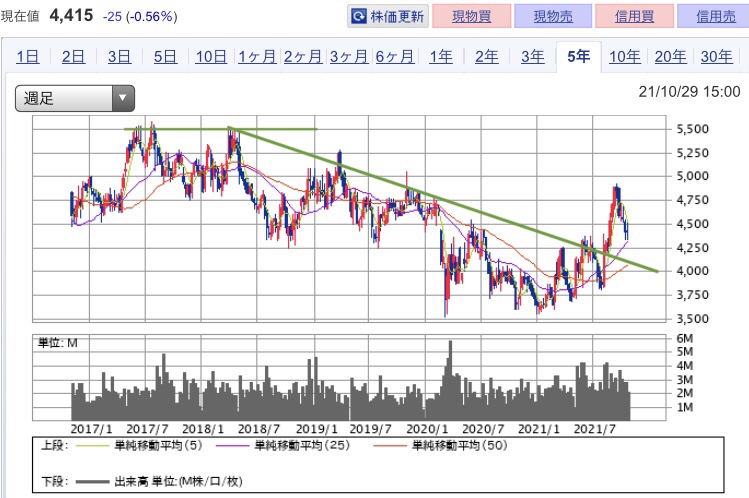Image resolution: width=749 pixels, height=498 pixels.
Task: Open the 3ヶ月 period tab
Action: [348, 57]
